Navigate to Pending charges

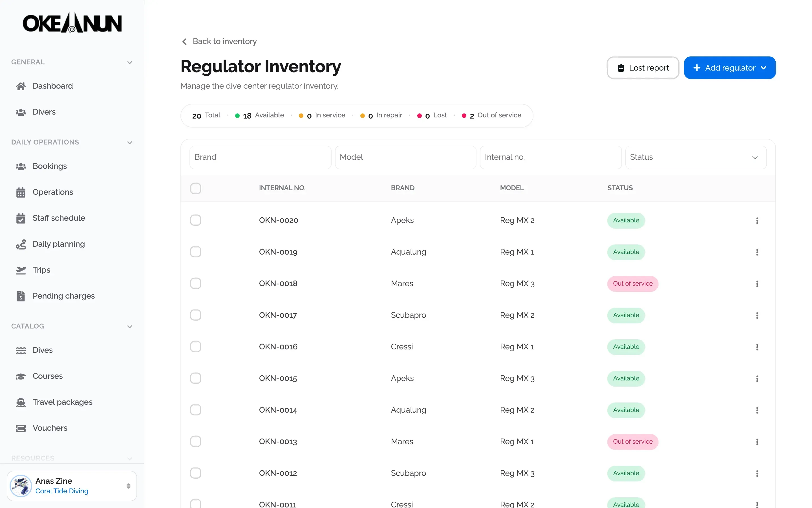click(63, 296)
